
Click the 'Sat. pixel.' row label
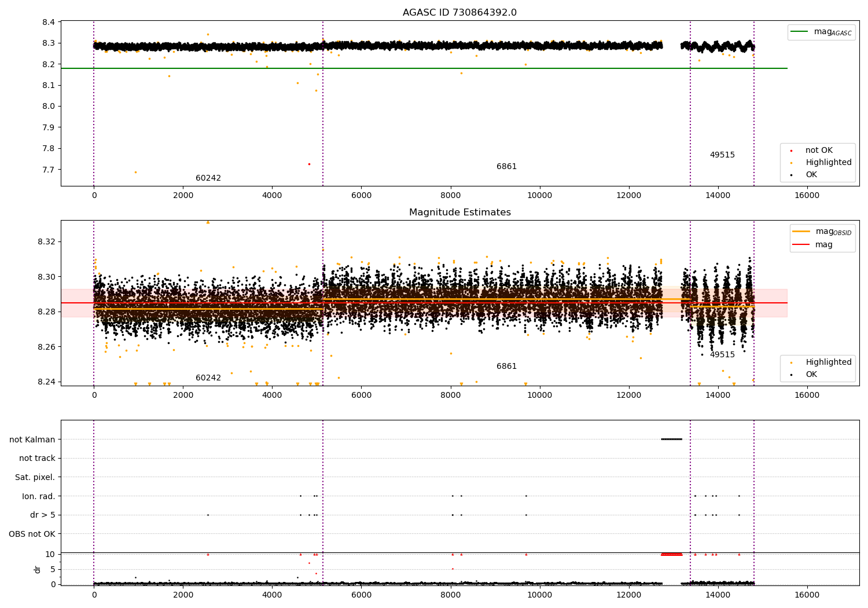pos(35,478)
